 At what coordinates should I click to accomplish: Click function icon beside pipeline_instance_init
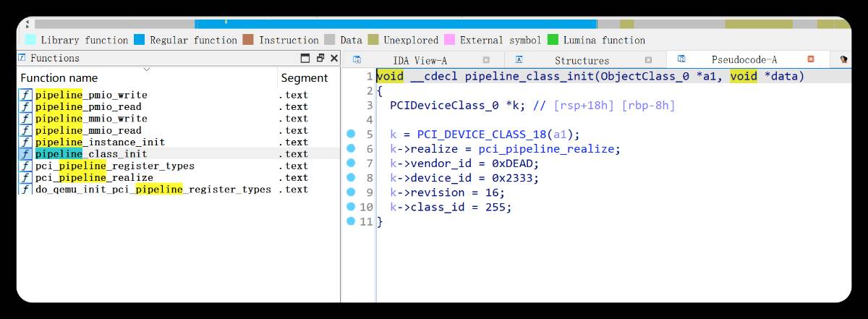click(x=25, y=142)
